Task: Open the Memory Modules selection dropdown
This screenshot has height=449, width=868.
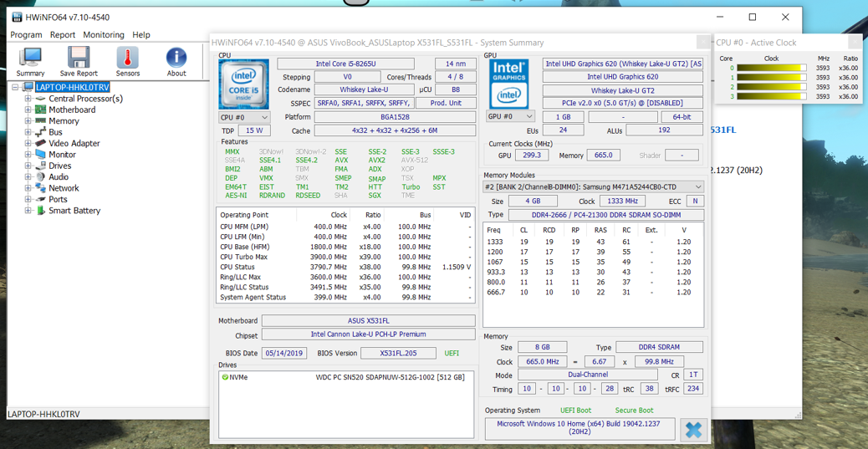Action: 594,186
